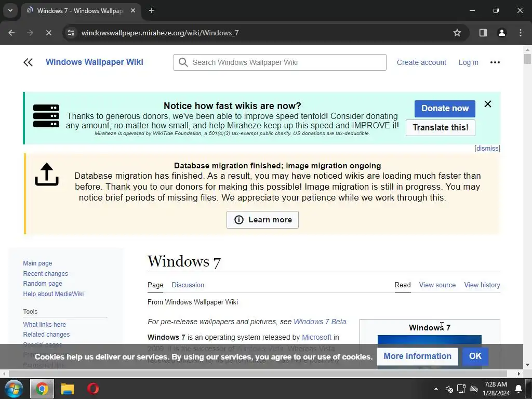532x399 pixels.
Task: Go to the Windows Wallpaper Wiki home title
Action: click(x=95, y=62)
